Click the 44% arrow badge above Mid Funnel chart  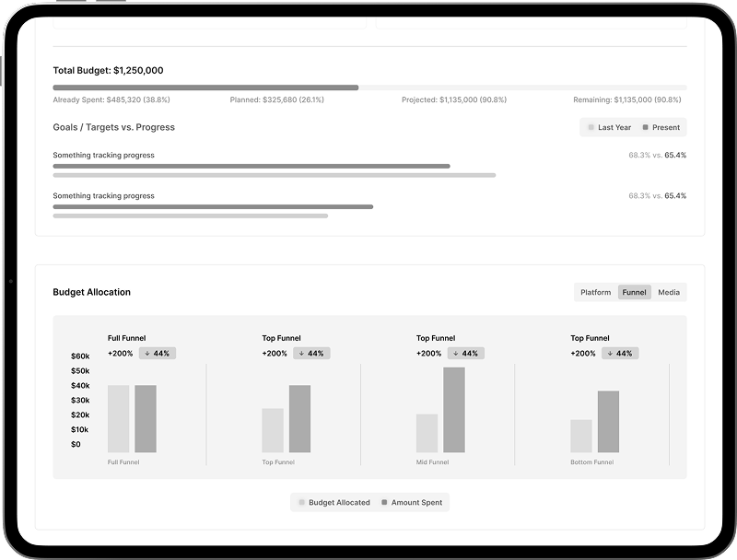(466, 354)
